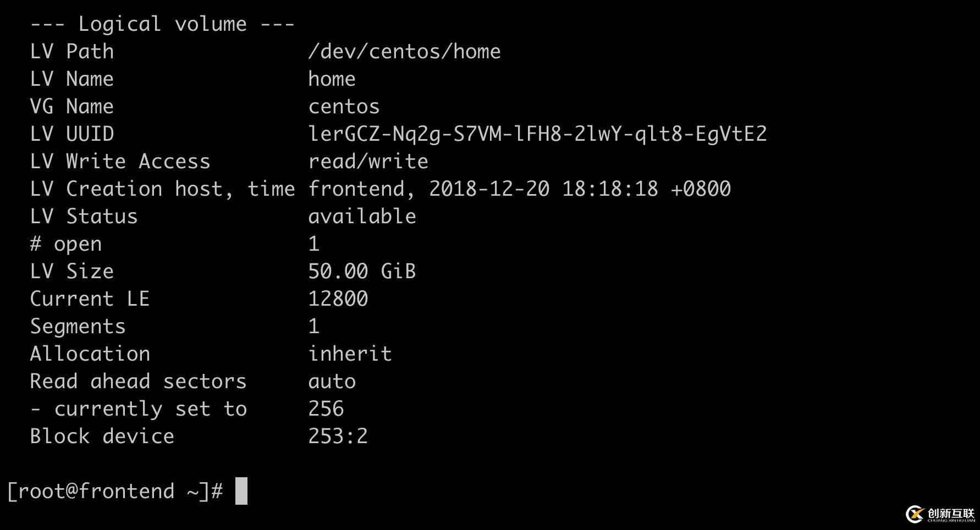
Task: Click the Logical volume header line
Action: [x=162, y=24]
